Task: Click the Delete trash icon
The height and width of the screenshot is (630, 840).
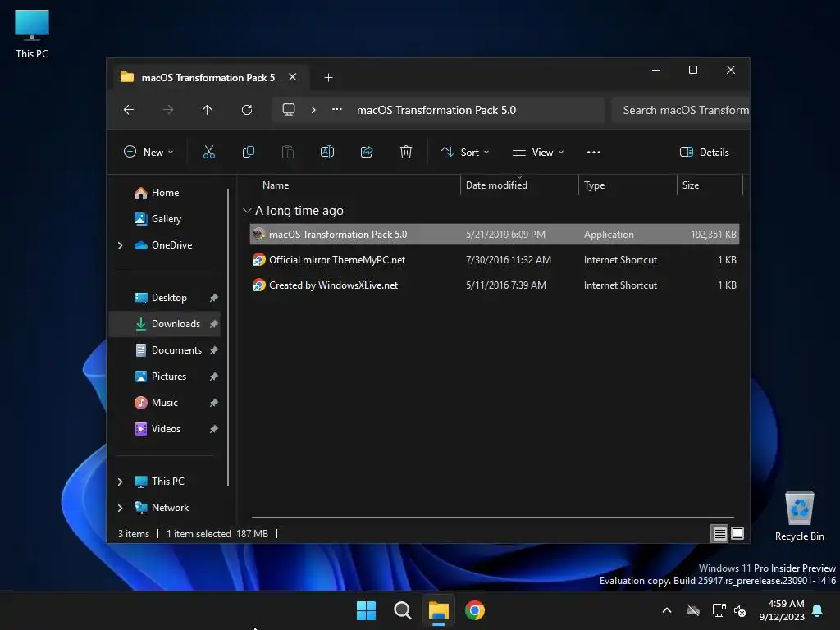Action: pyautogui.click(x=405, y=152)
